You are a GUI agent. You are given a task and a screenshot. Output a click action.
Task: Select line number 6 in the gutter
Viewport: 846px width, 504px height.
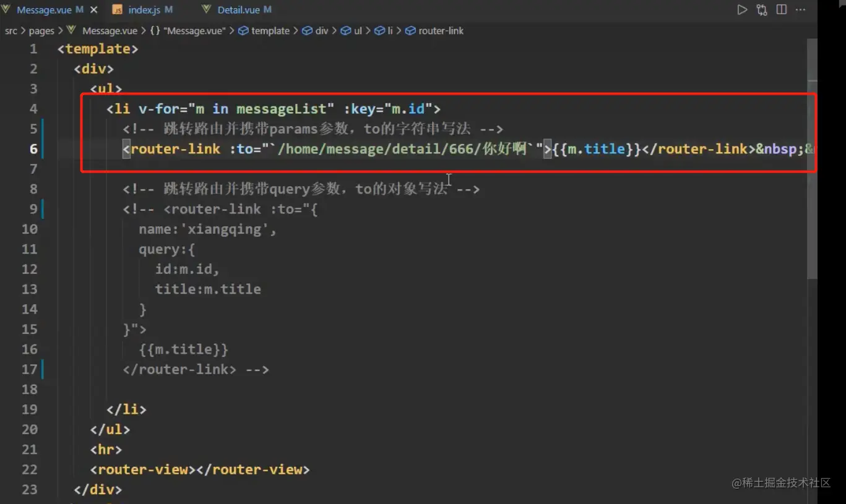[x=33, y=149]
